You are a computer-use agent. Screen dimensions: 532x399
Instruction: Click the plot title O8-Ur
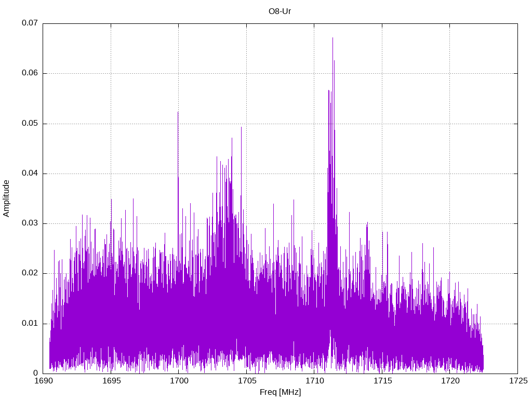pos(280,11)
